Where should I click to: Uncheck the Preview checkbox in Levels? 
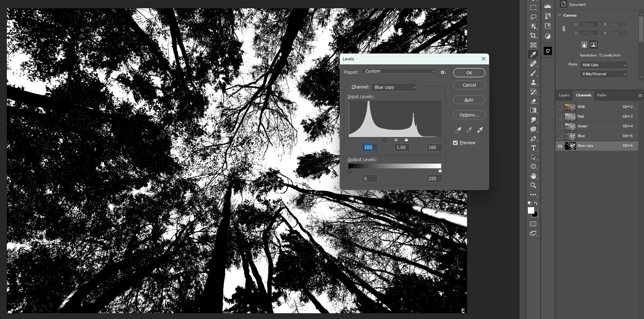(455, 143)
